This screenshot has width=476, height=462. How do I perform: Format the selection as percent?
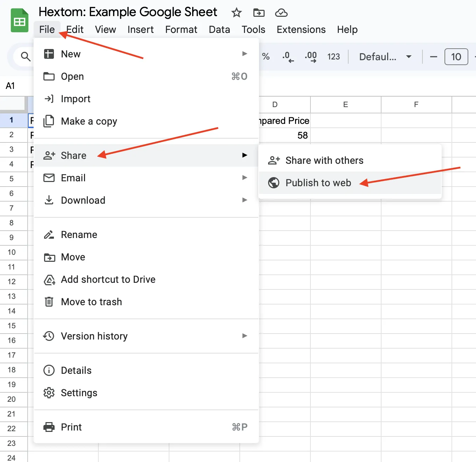coord(266,56)
